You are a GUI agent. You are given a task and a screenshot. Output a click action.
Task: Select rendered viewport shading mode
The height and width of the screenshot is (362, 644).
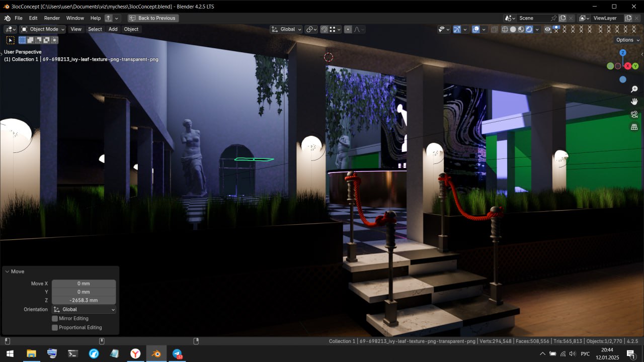pyautogui.click(x=529, y=29)
